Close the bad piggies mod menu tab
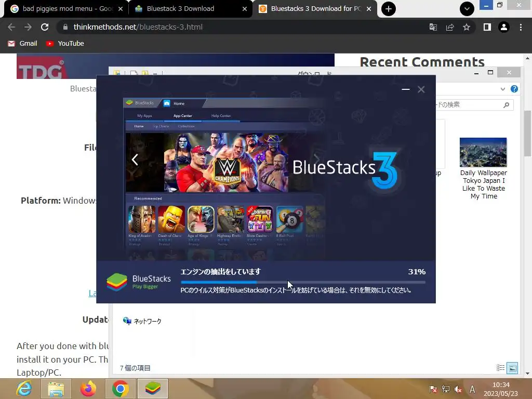The width and height of the screenshot is (532, 399). pyautogui.click(x=121, y=9)
